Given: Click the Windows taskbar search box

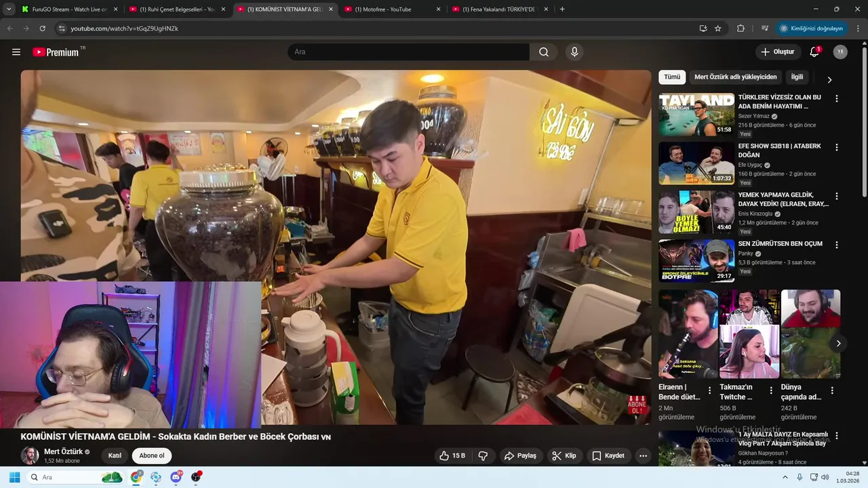Looking at the screenshot, I should point(76,477).
